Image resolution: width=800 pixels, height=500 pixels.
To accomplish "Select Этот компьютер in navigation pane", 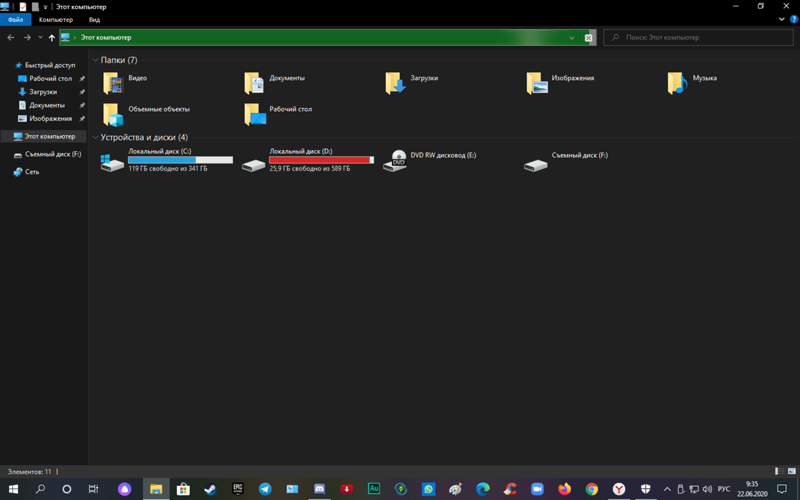I will coord(44,136).
